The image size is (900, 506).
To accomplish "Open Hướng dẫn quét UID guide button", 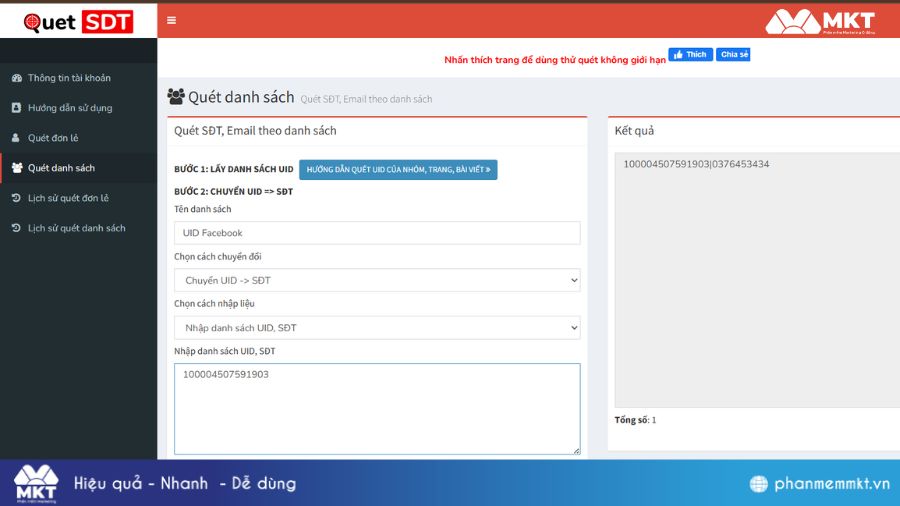I will tap(398, 170).
